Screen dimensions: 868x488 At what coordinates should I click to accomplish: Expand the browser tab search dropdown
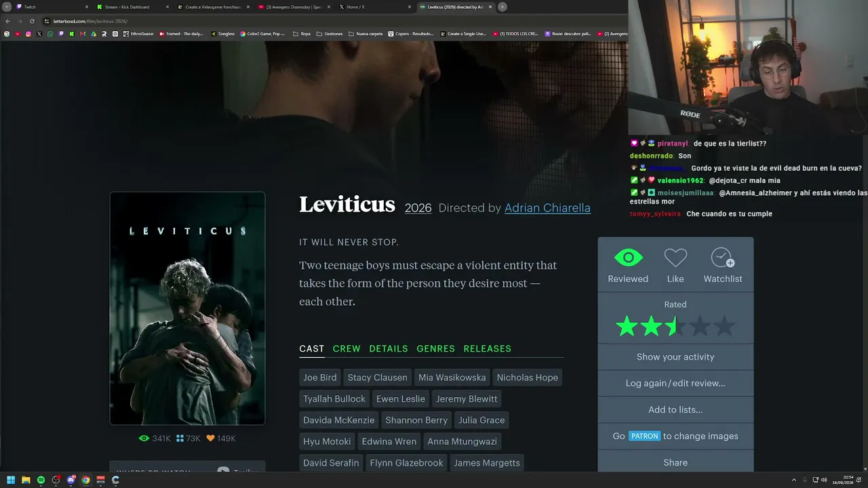(7, 7)
